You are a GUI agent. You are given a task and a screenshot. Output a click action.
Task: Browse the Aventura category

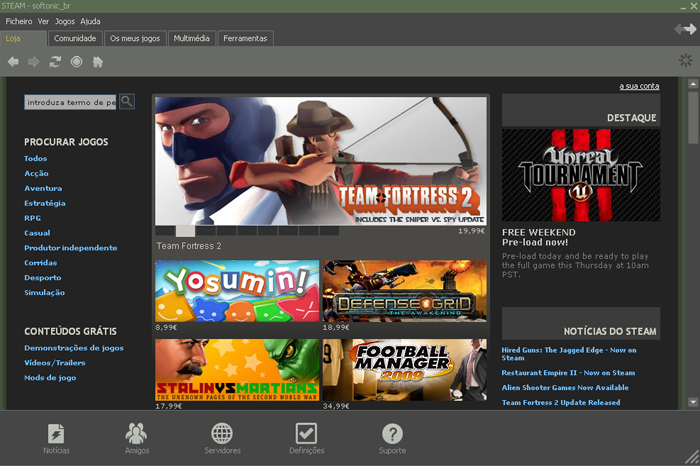pyautogui.click(x=43, y=188)
